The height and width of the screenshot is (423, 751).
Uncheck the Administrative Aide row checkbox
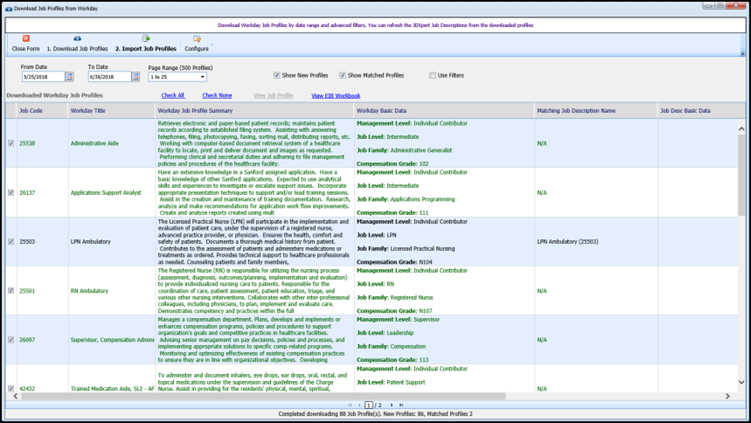click(x=11, y=143)
